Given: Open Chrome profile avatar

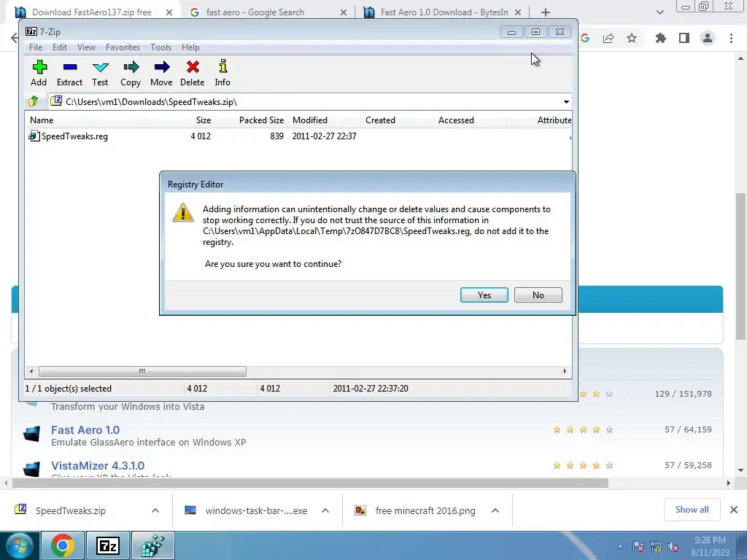Looking at the screenshot, I should [x=708, y=38].
